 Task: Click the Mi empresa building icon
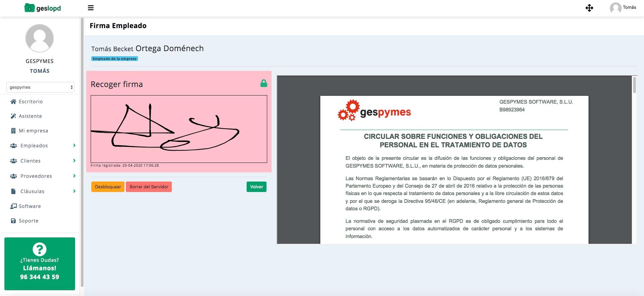tap(14, 131)
